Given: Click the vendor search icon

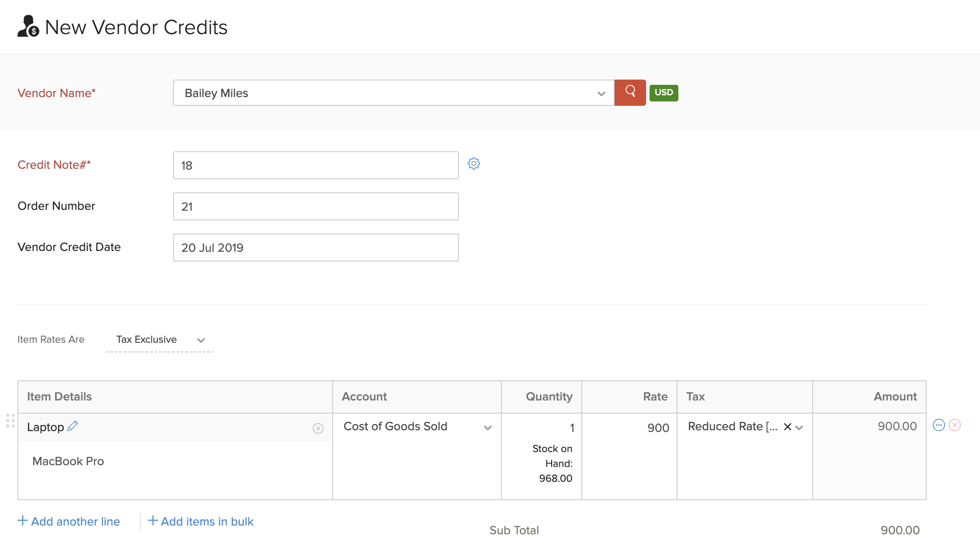Looking at the screenshot, I should (x=629, y=92).
